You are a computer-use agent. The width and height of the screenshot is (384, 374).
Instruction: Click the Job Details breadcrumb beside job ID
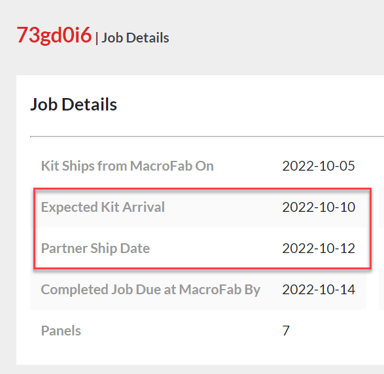point(135,38)
